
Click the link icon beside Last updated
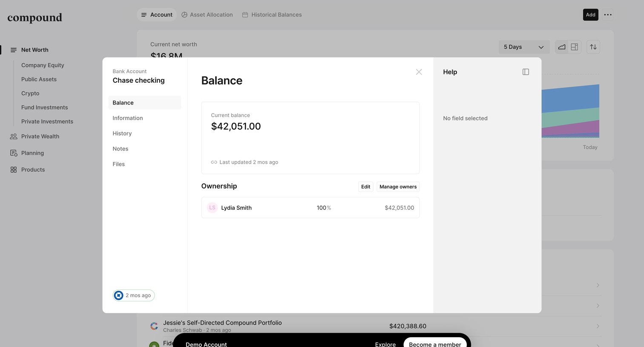[x=214, y=162]
